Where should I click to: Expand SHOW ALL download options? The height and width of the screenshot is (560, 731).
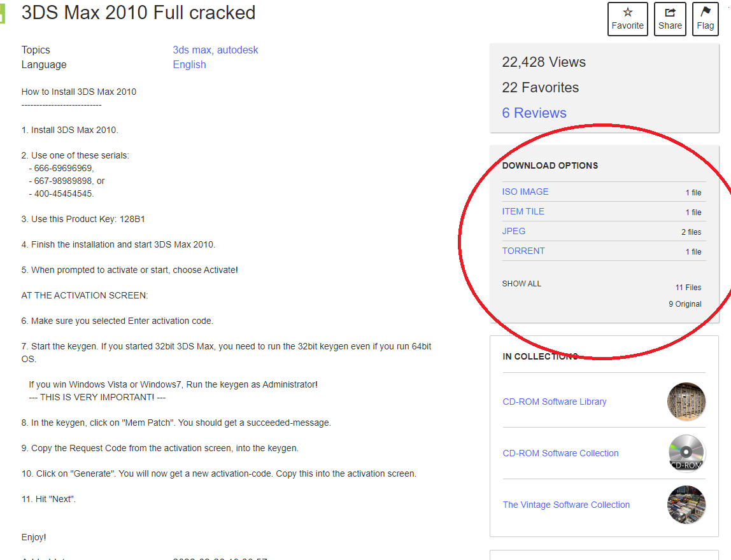[522, 284]
